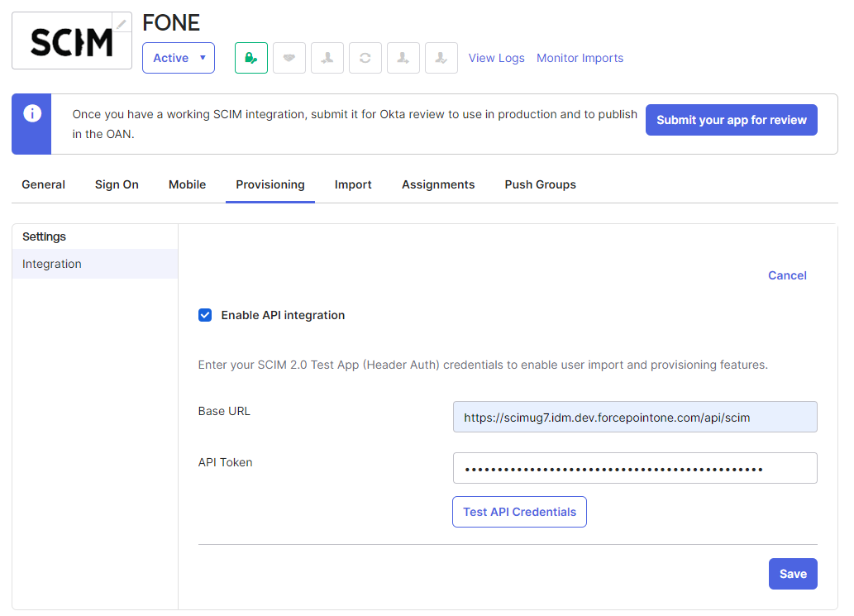Click the Base URL input field
Screen dimensions: 854x616
tap(635, 418)
